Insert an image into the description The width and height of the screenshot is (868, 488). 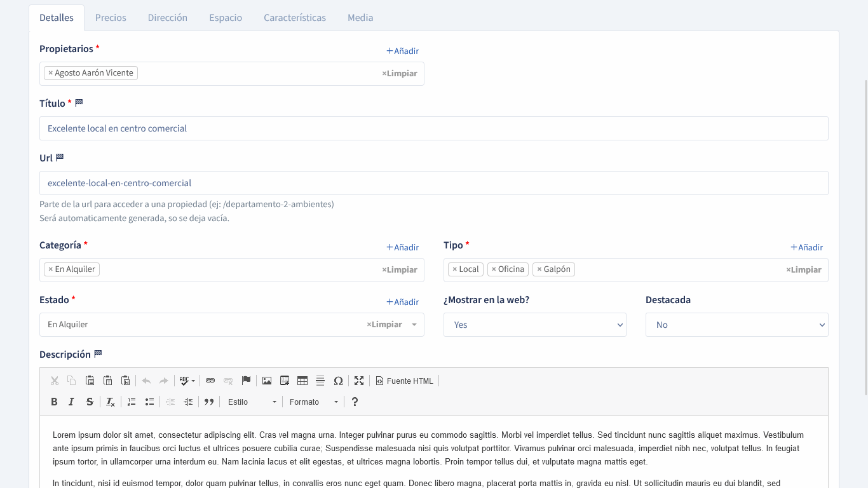[x=267, y=381]
